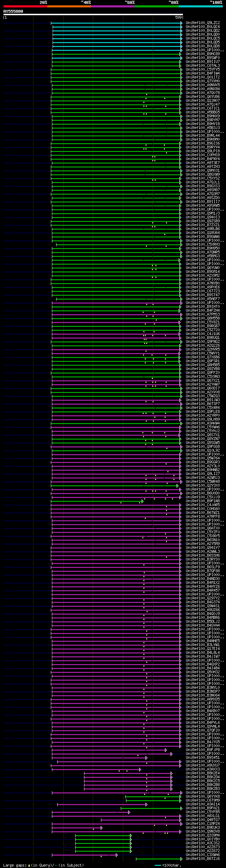The height and width of the screenshot is (868, 226).
Task: Open hit UniRef100_B0LQC4
Action: click(x=203, y=27)
